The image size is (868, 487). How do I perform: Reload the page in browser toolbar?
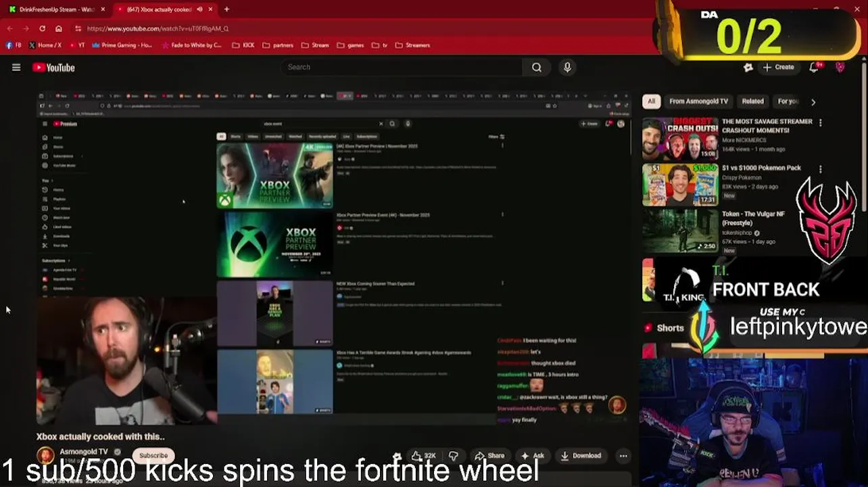click(42, 28)
